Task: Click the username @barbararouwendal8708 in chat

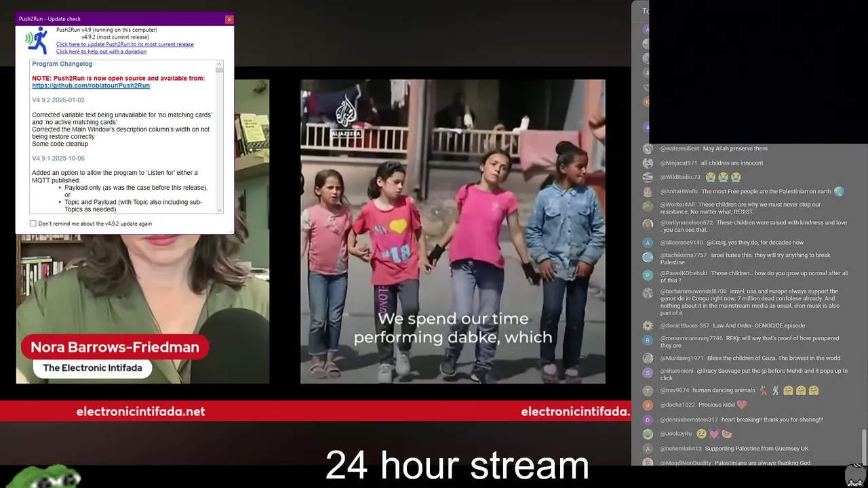Action: (x=693, y=291)
